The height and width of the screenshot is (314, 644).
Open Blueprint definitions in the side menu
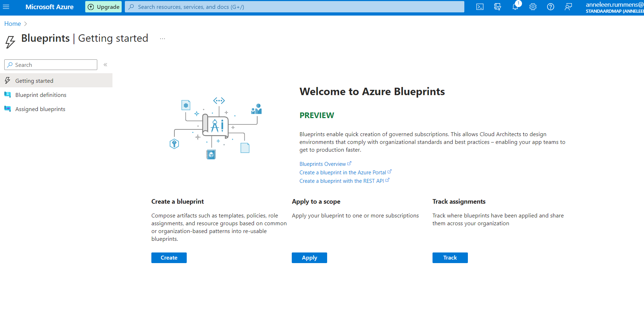pyautogui.click(x=56, y=95)
